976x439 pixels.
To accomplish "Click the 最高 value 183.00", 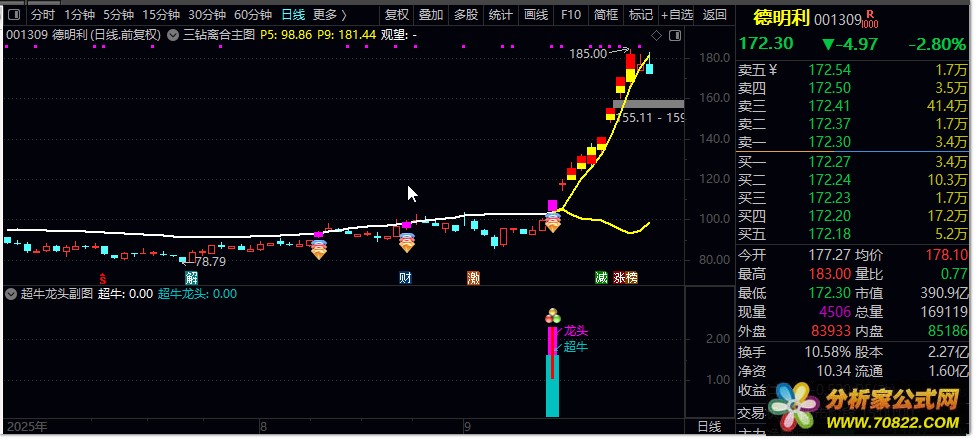I will click(x=830, y=274).
